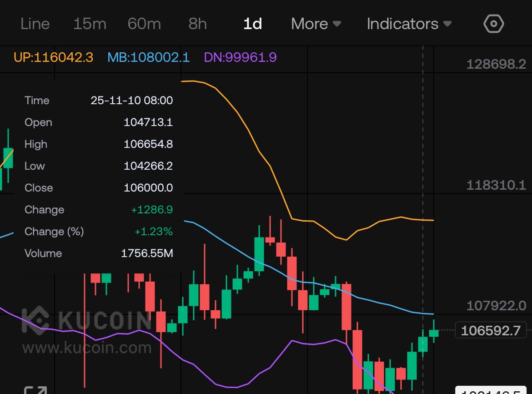Click the Time value 25-11-10 08:00
Screen dimensions: 532x394
click(x=132, y=101)
